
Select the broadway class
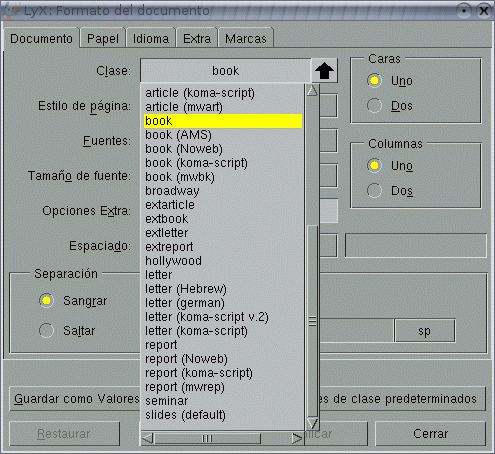point(223,191)
